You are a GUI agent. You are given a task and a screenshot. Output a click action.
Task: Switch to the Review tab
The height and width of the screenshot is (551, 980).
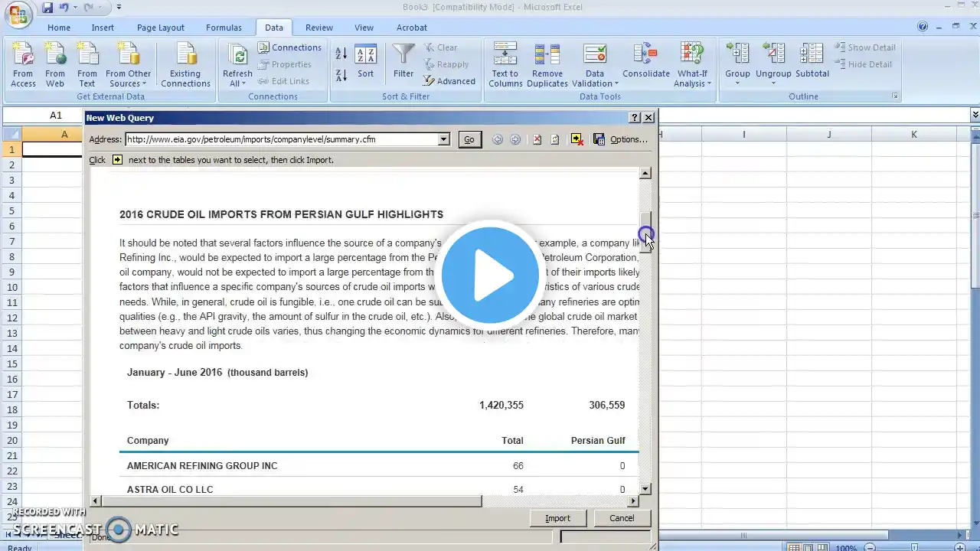(319, 28)
